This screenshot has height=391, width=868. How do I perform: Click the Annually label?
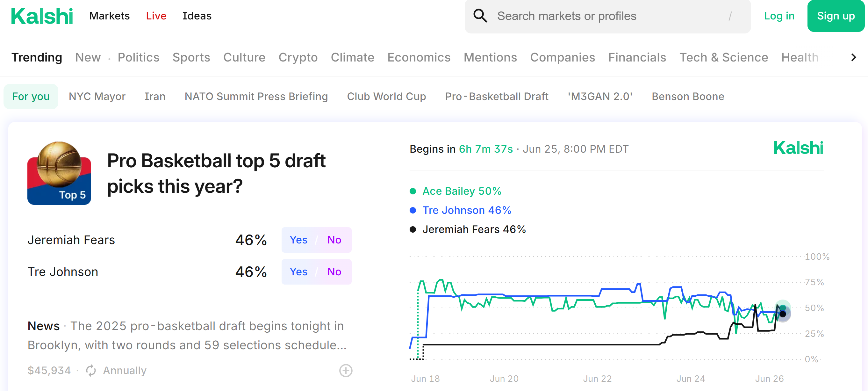pyautogui.click(x=125, y=370)
